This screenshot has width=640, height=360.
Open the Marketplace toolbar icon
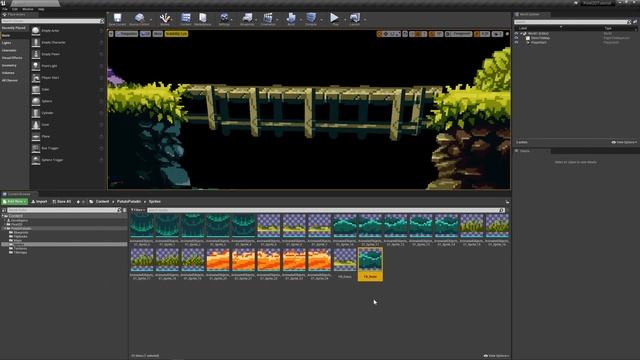[203, 19]
